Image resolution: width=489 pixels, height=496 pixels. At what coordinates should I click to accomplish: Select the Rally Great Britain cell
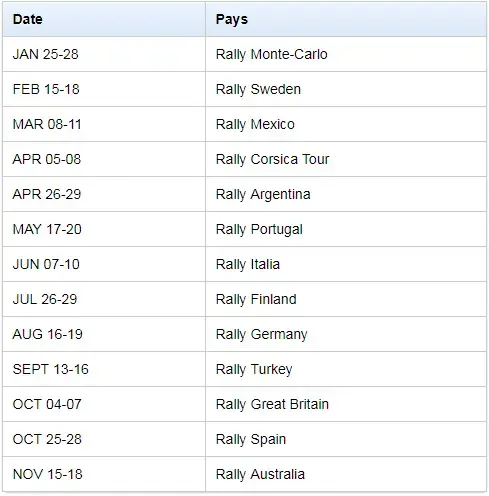click(x=346, y=404)
